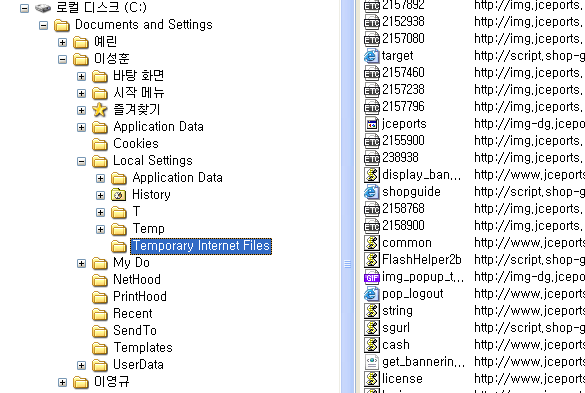
Task: Expand the My Do folder
Action: click(81, 263)
